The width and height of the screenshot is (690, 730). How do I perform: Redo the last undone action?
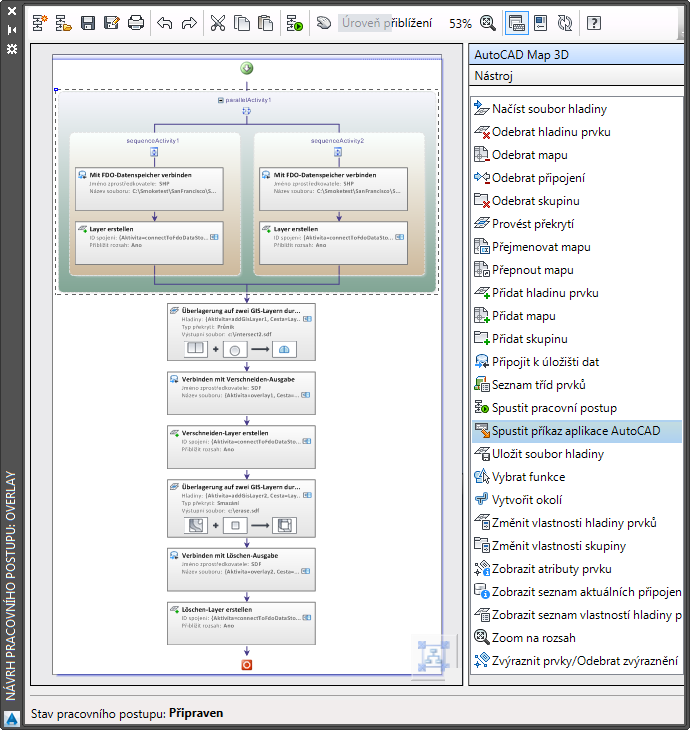click(189, 23)
